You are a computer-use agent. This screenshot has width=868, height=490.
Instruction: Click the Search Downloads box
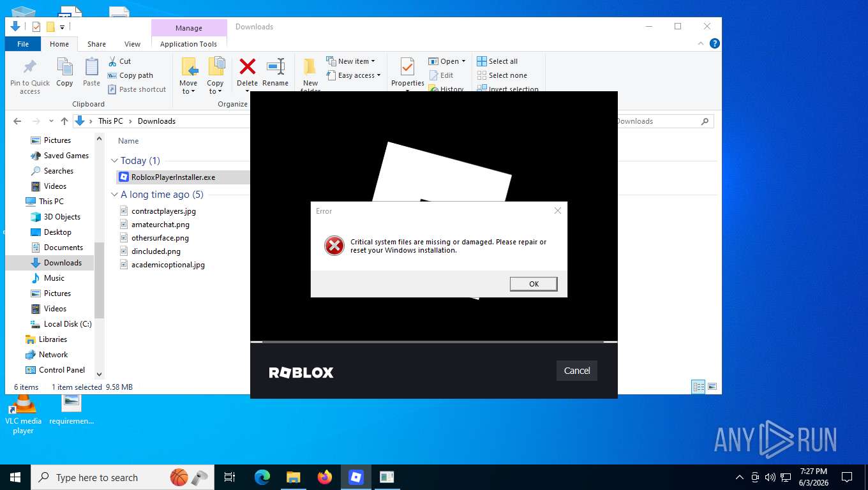point(664,121)
